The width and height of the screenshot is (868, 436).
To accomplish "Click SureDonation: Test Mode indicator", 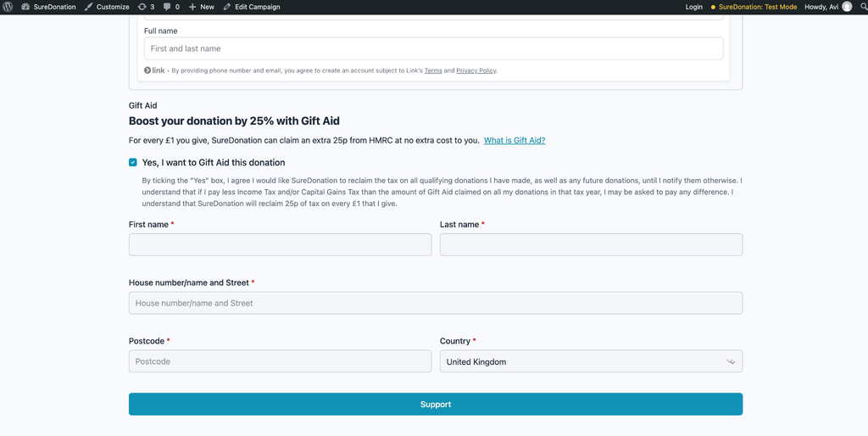I will (754, 7).
